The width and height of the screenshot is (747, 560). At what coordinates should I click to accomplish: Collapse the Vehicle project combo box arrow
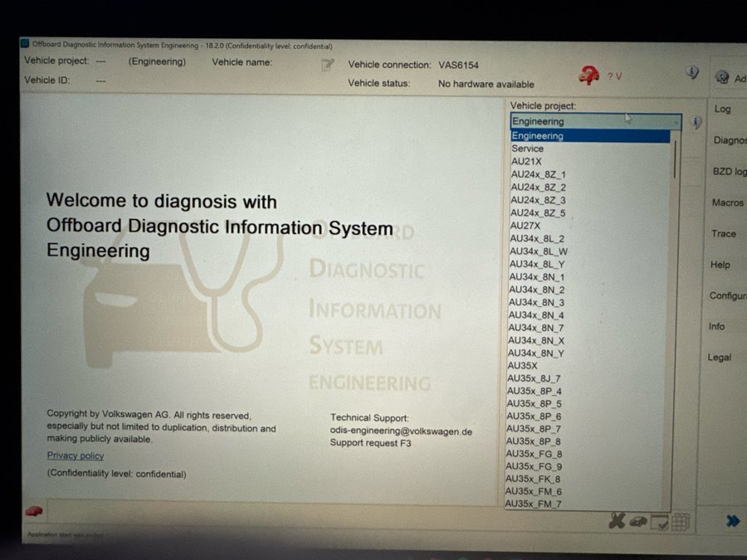pos(675,122)
